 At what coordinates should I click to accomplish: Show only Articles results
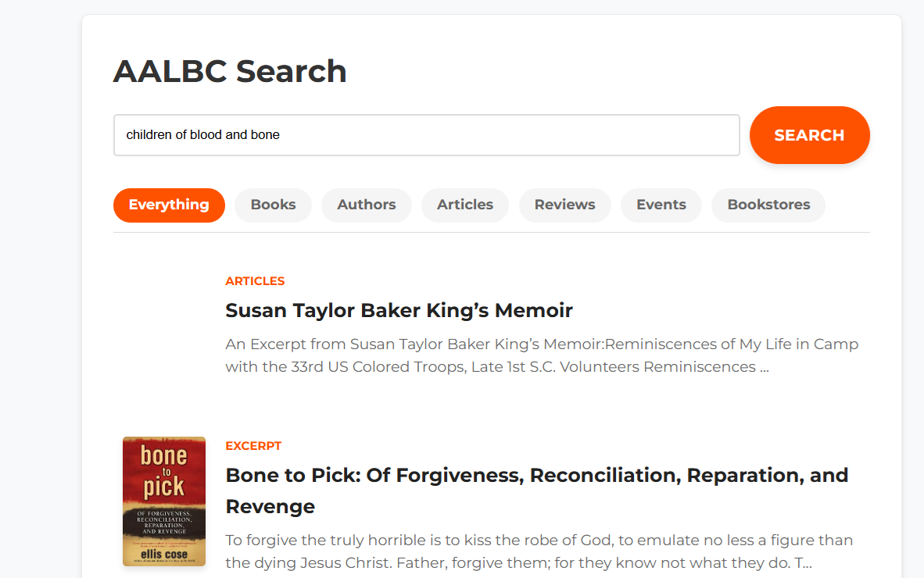(465, 205)
